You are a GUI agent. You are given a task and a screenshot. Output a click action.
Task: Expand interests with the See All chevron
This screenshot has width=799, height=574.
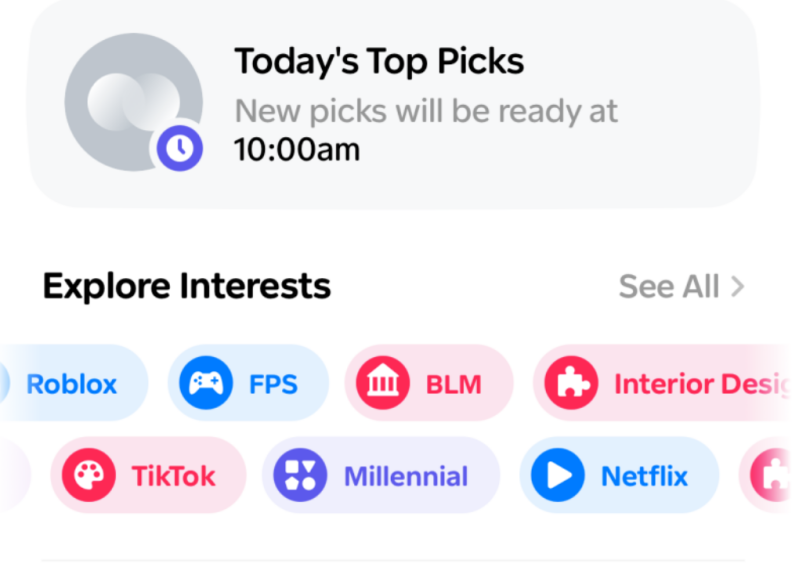point(738,287)
